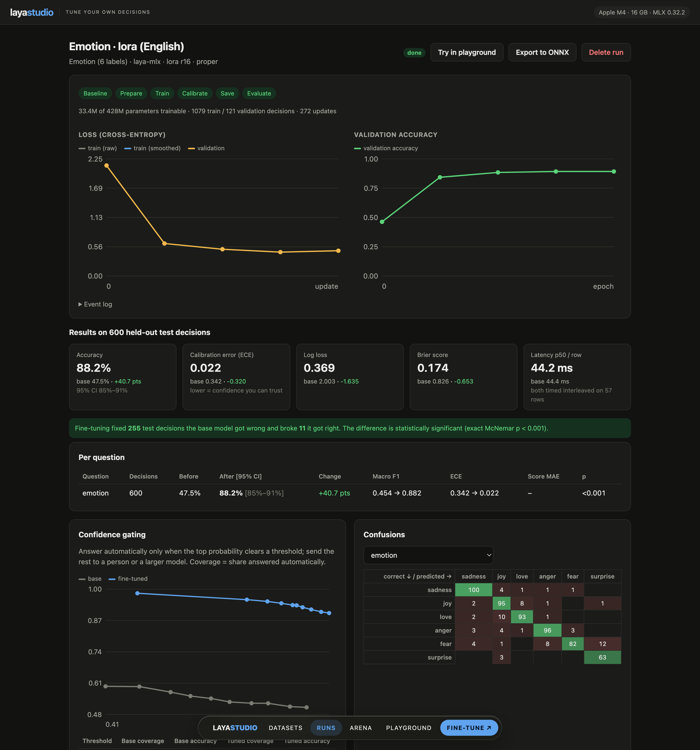Go to Datasets in bottom nav
700x750 pixels.
point(285,728)
